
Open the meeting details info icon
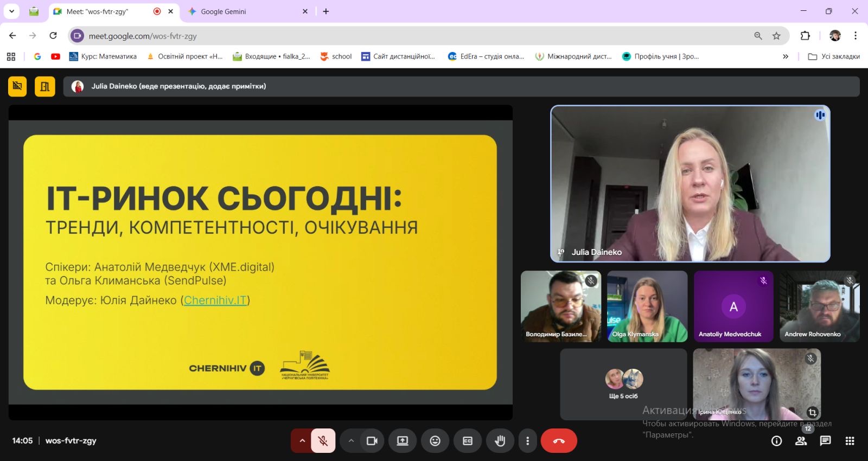pyautogui.click(x=777, y=441)
